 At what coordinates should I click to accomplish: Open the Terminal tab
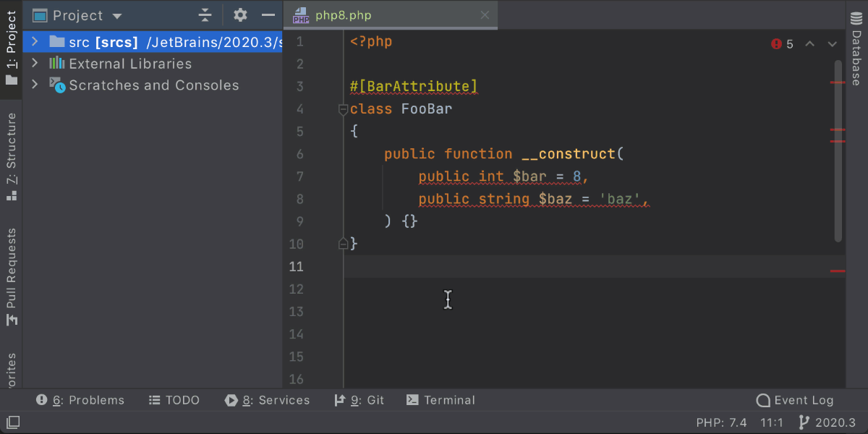tap(441, 400)
